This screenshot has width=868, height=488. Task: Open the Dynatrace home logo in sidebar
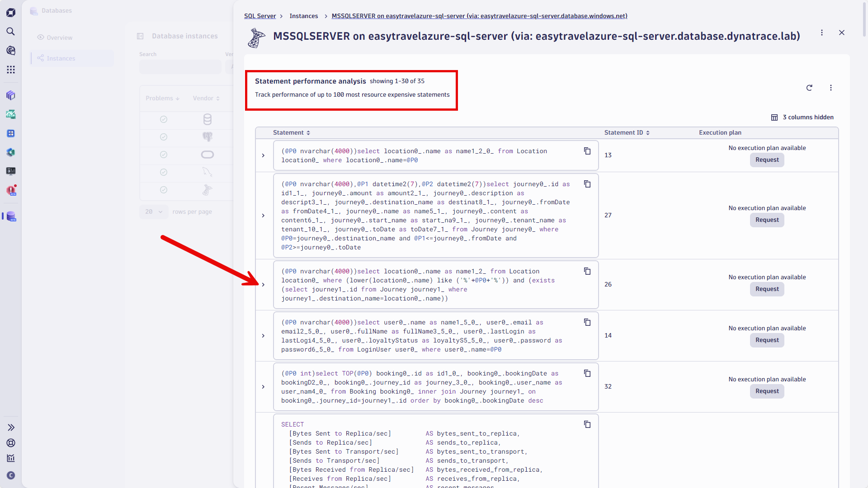coord(10,12)
